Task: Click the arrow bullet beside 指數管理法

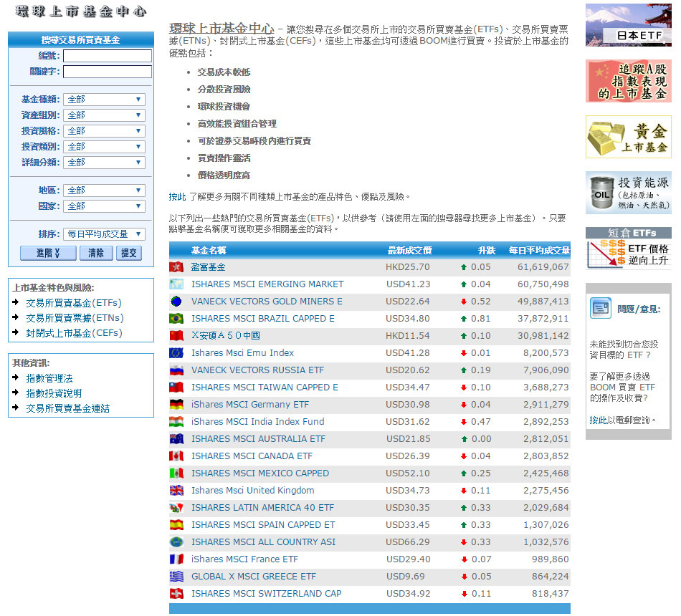Action: tap(16, 377)
